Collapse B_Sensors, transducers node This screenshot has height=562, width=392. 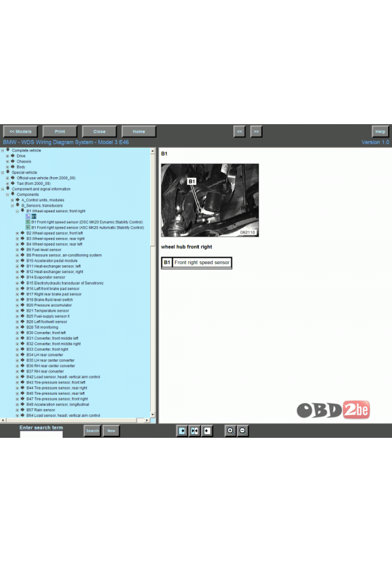point(12,206)
